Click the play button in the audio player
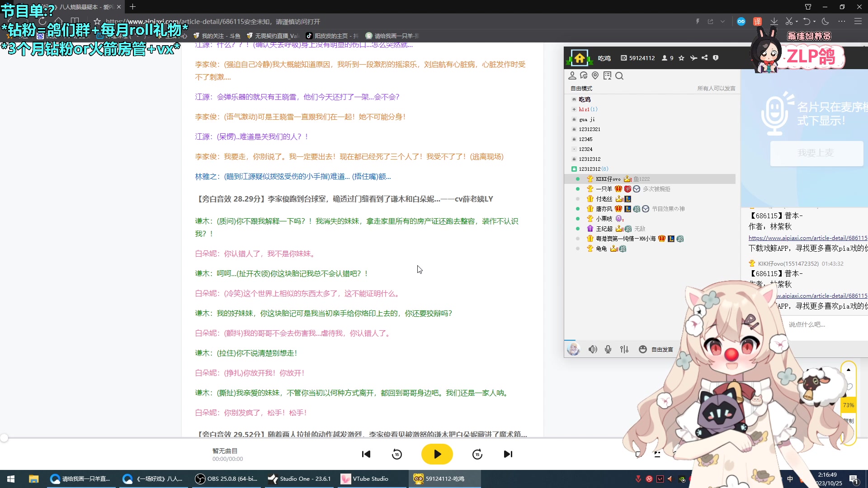The image size is (868, 488). coord(437,454)
